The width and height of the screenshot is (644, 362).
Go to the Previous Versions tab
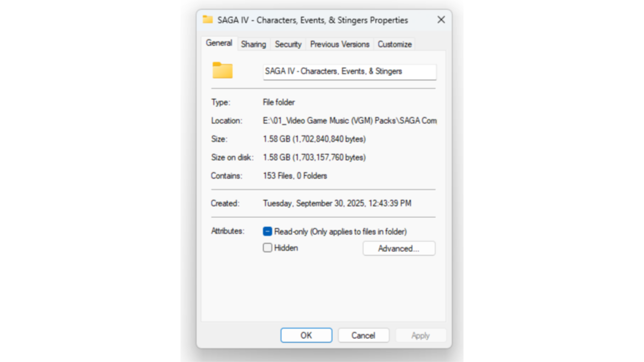340,44
